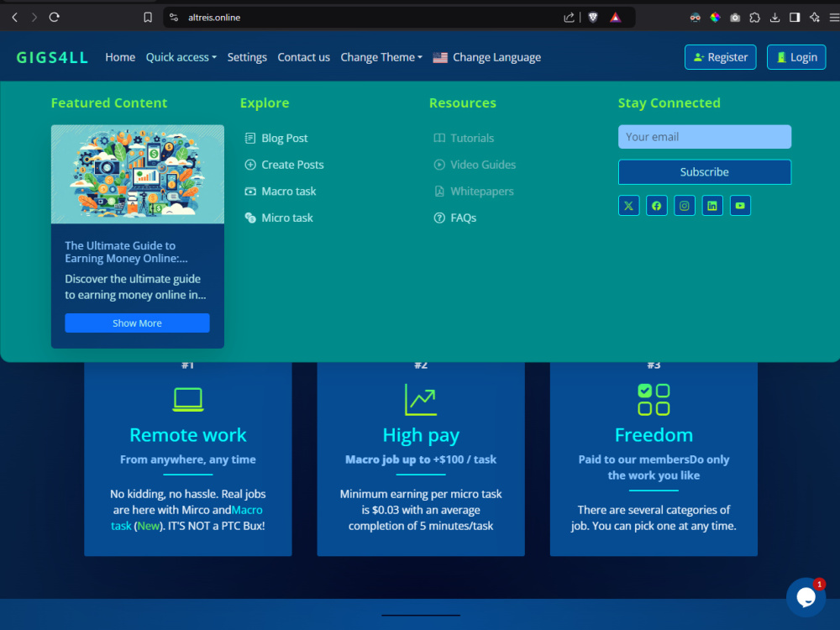Click the Stay Connected heading
The height and width of the screenshot is (630, 840).
(x=669, y=102)
